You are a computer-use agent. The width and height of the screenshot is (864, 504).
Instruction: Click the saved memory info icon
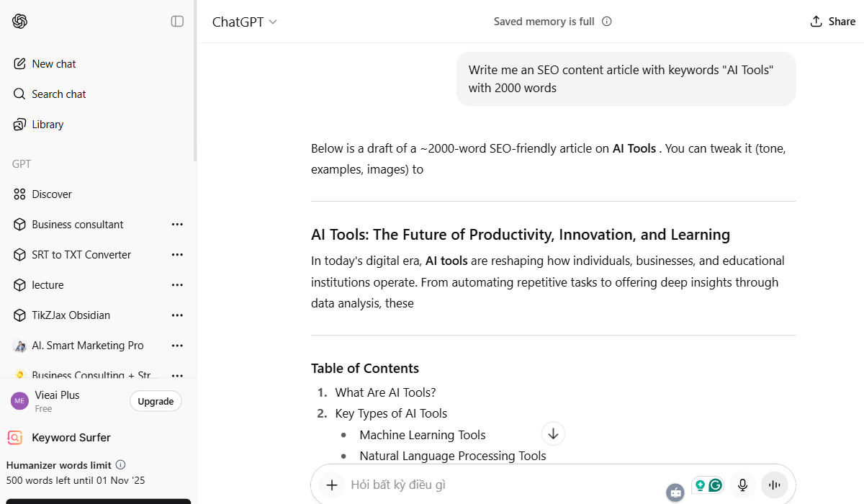[607, 22]
